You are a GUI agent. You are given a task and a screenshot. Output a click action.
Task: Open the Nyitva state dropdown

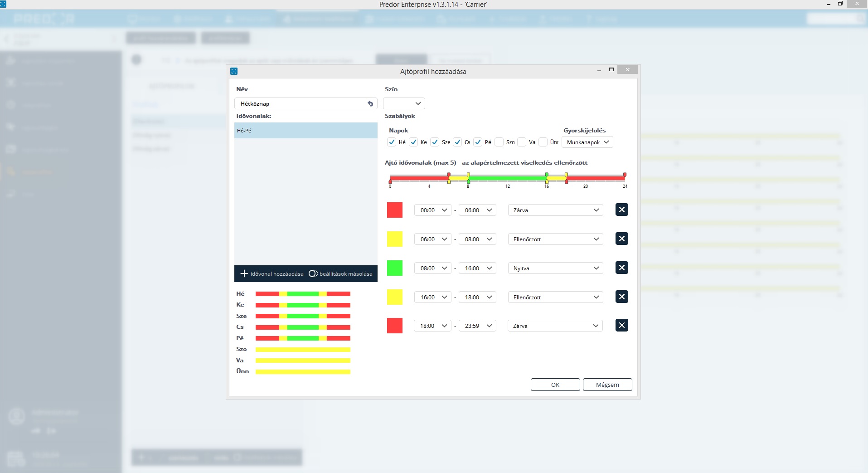pos(555,268)
